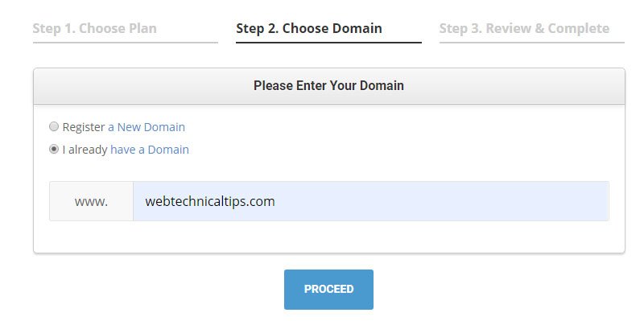Follow the 'a New Domain' link

(x=147, y=127)
